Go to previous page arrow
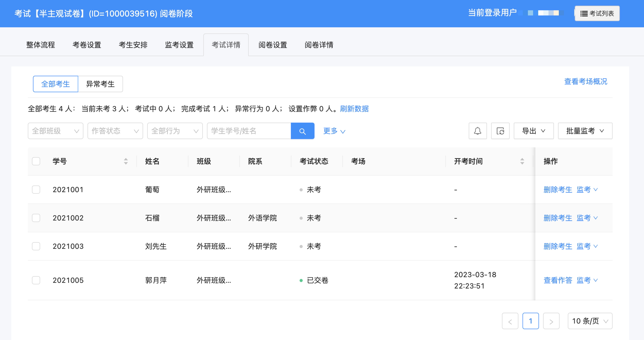Image resolution: width=644 pixels, height=340 pixels. click(510, 321)
